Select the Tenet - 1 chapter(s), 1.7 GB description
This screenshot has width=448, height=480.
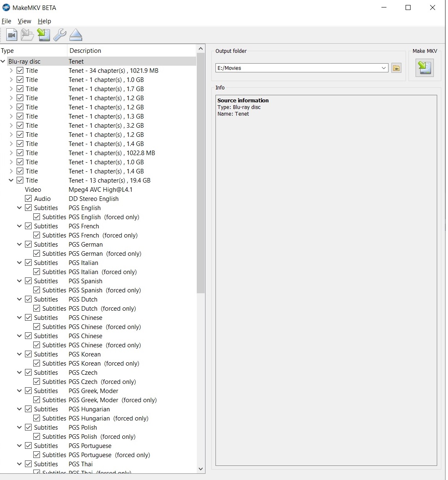pyautogui.click(x=106, y=89)
